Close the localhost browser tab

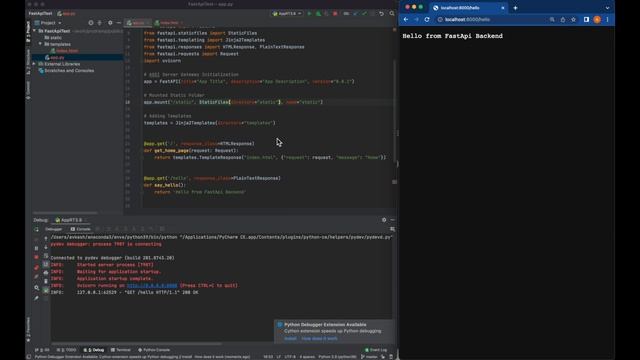pos(503,8)
